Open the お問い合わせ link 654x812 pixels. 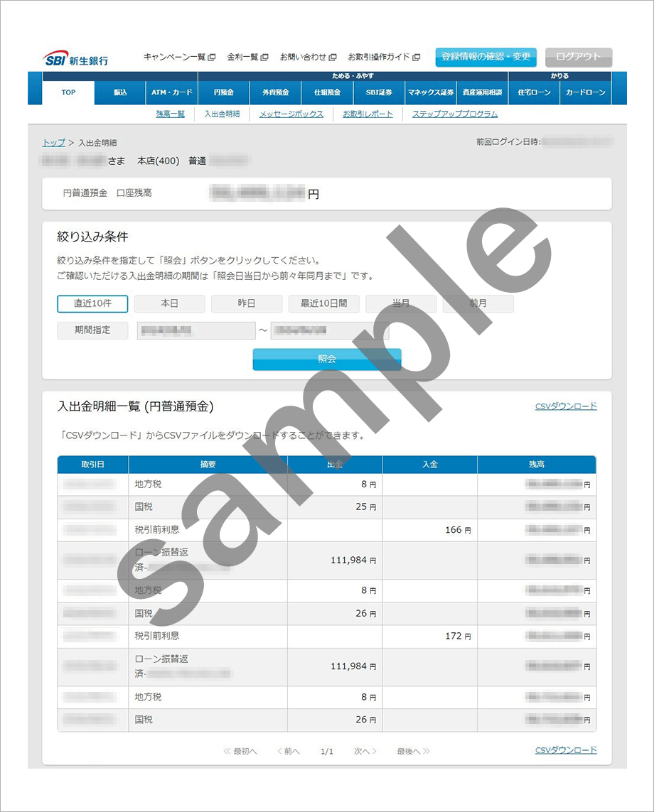[307, 57]
